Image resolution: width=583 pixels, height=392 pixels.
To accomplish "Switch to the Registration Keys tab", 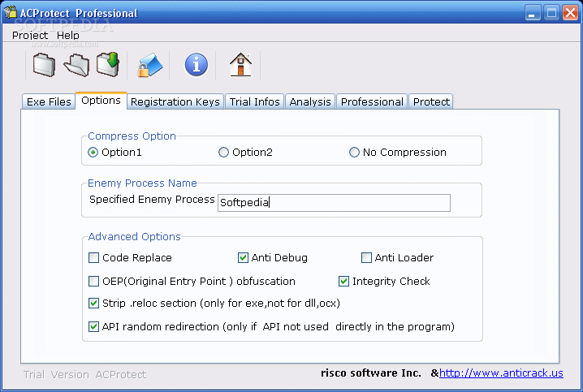I will [x=175, y=102].
